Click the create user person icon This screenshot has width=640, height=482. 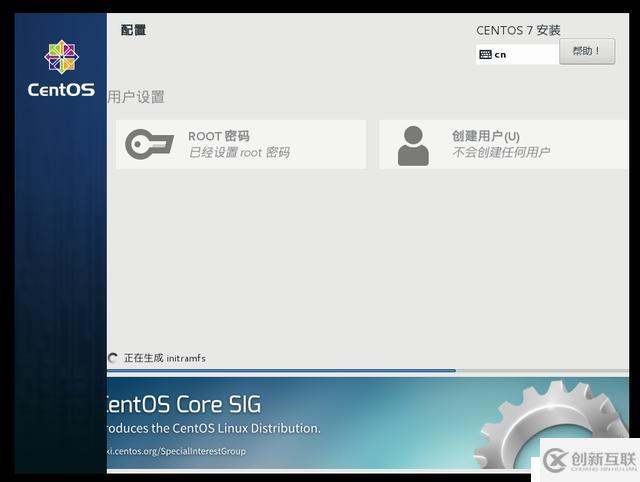pos(413,146)
